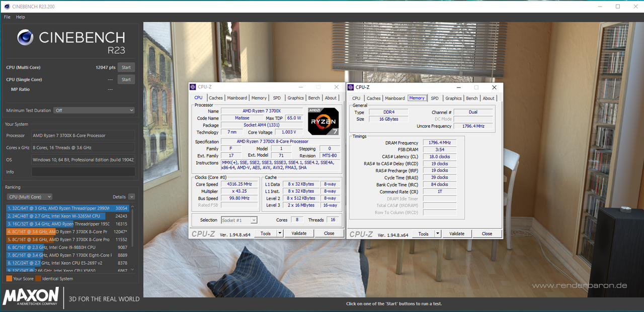Select the 12047 Ryzen 7 3700X ranking row
Viewport: 644px width, 312px height.
tap(68, 232)
